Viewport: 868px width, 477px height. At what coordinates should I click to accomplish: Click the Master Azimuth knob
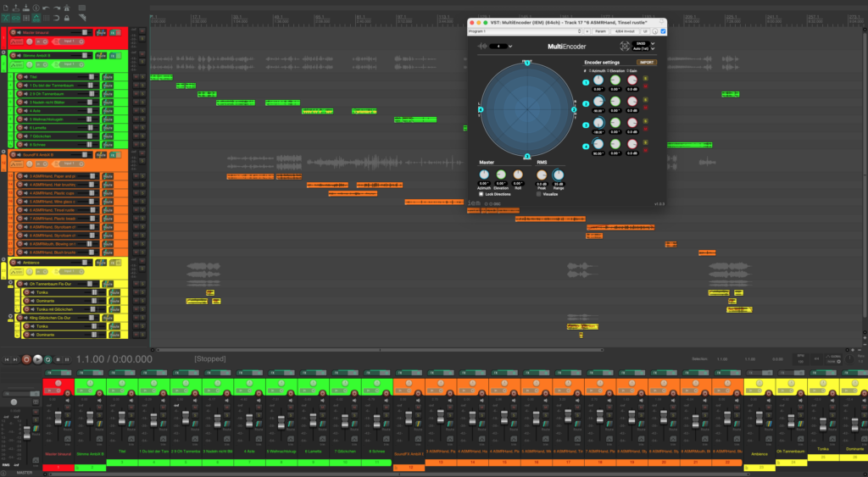[484, 175]
